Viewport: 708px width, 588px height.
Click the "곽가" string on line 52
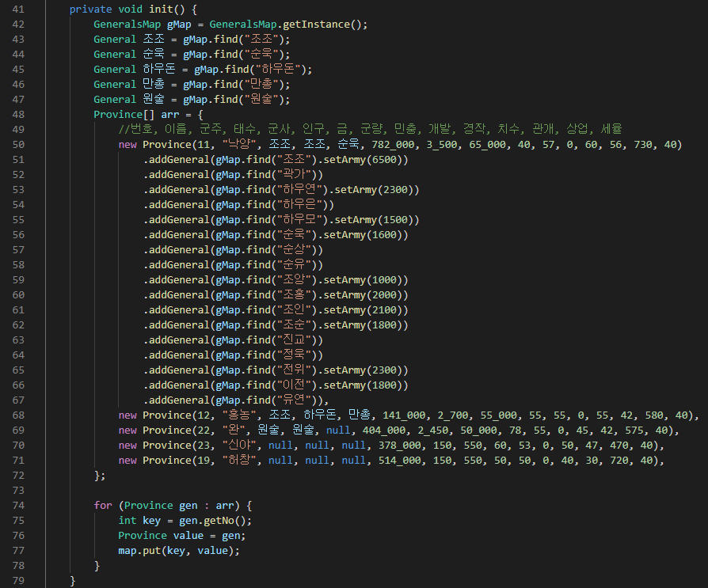point(294,175)
